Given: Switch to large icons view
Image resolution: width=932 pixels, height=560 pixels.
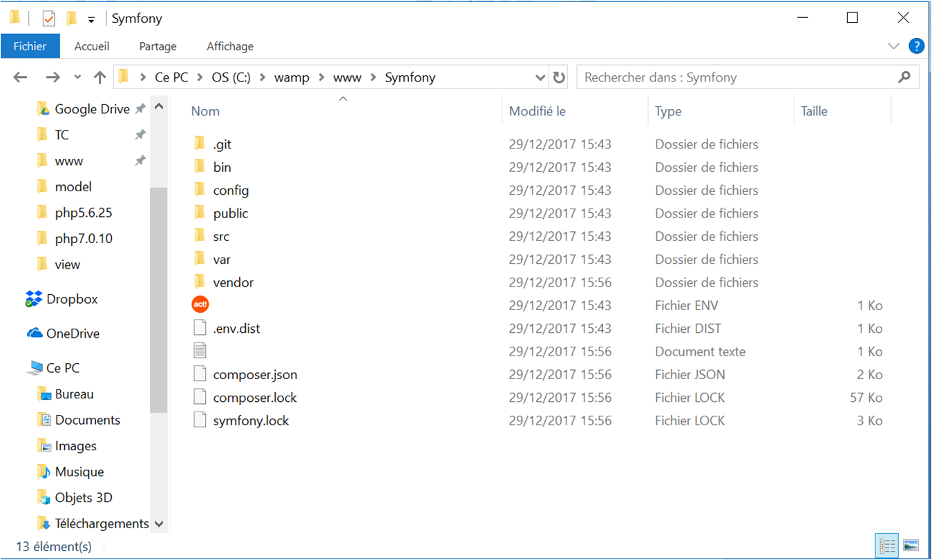Looking at the screenshot, I should point(910,545).
